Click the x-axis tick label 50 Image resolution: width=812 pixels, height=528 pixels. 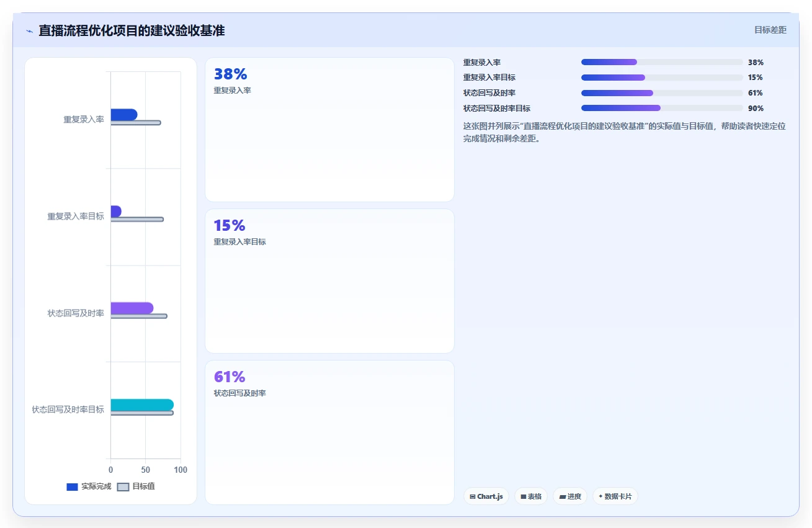(146, 470)
